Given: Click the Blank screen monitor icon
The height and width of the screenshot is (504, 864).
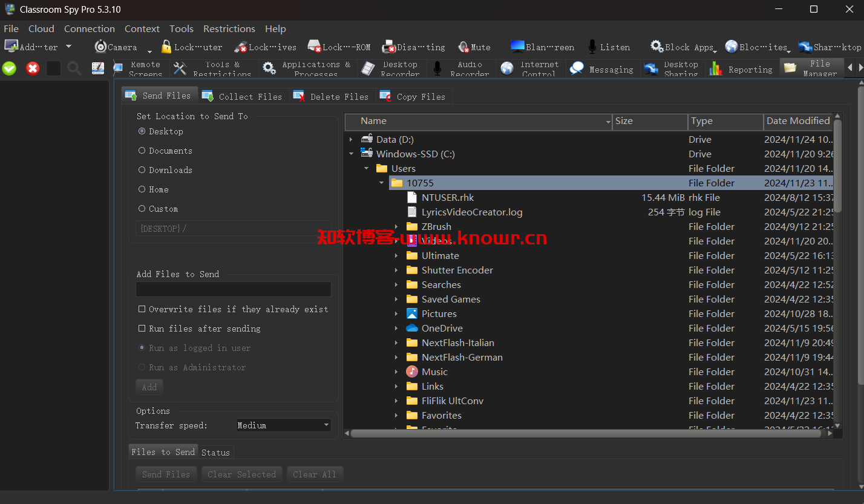Looking at the screenshot, I should [x=517, y=47].
